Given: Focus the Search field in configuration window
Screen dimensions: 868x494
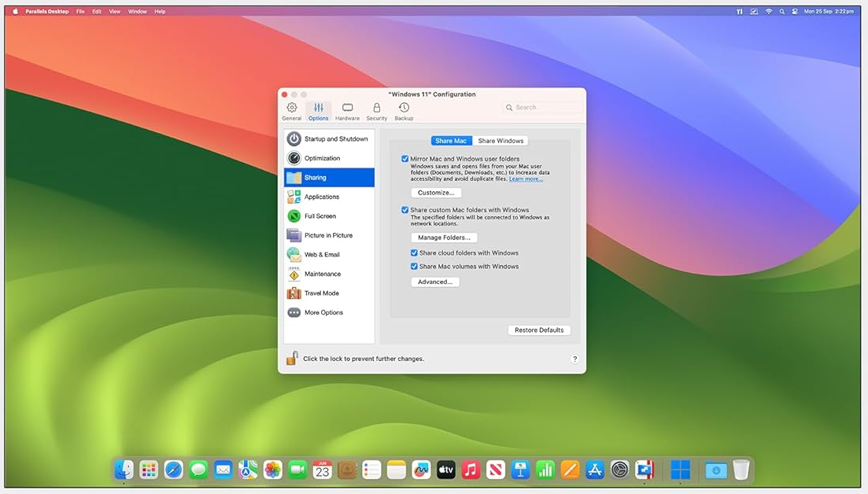Looking at the screenshot, I should pyautogui.click(x=542, y=107).
